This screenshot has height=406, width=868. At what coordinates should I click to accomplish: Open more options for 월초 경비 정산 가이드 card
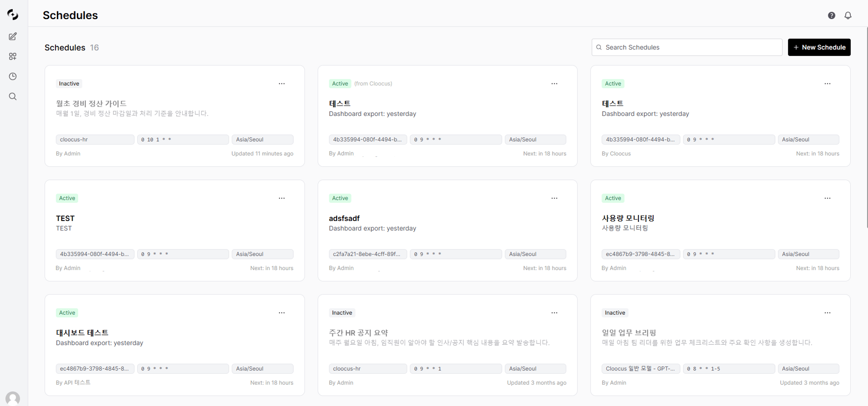[x=282, y=83]
